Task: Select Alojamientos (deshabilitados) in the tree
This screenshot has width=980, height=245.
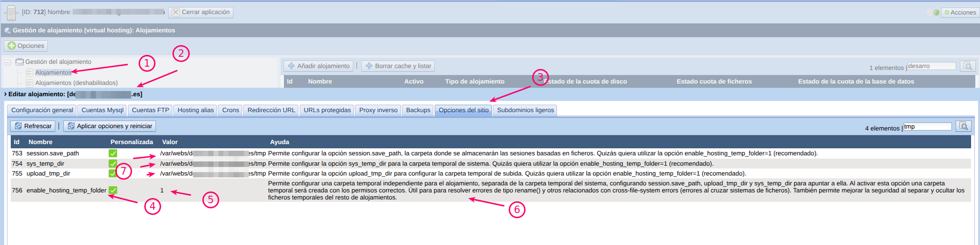Action: (76, 83)
